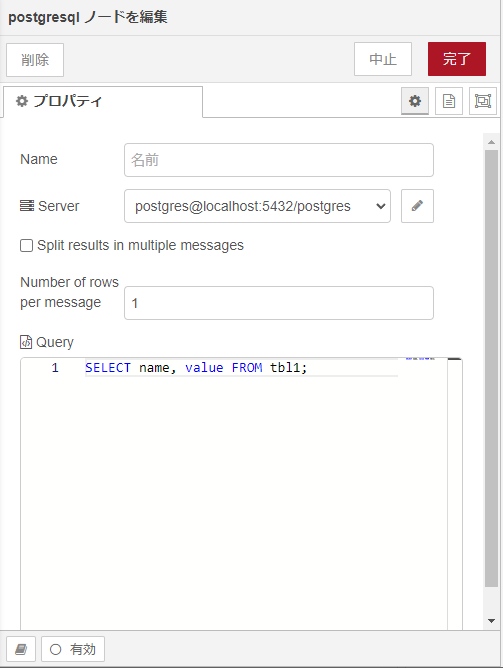Viewport: 503px width, 668px height.
Task: Select the プロパティ tab
Action: (103, 101)
